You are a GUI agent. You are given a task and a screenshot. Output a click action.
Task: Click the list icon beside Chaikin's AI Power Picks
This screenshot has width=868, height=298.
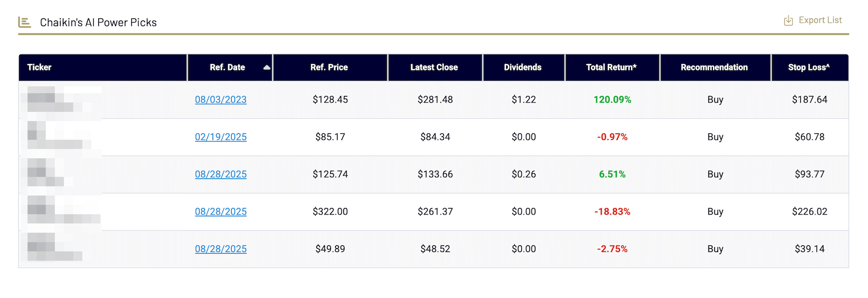(24, 22)
